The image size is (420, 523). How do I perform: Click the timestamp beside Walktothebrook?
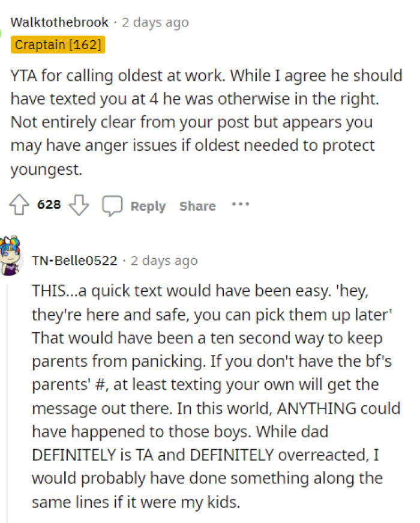point(155,23)
